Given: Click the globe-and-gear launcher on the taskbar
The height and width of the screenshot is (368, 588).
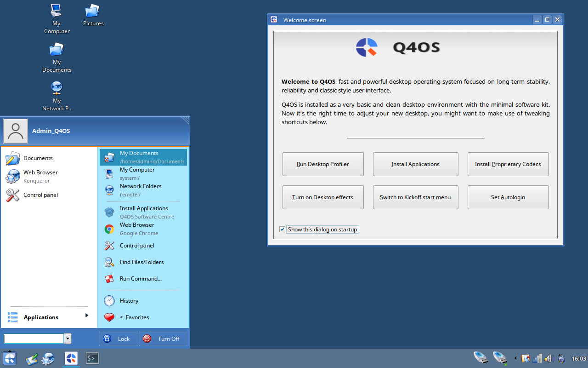Looking at the screenshot, I should click(48, 359).
